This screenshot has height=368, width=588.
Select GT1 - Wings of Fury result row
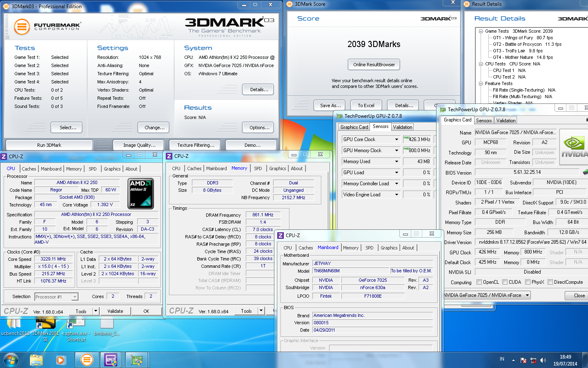[523, 38]
